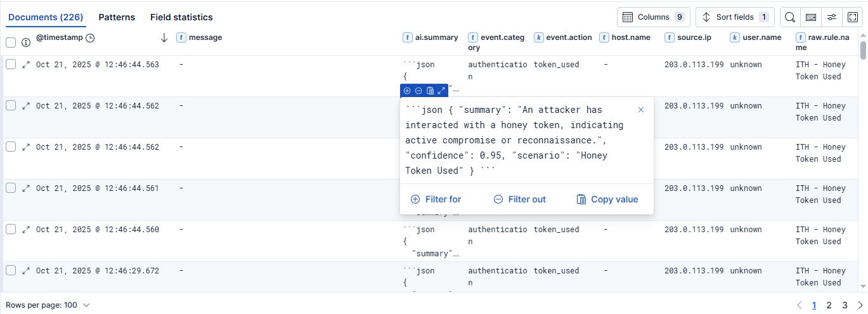Check the row dated 12:46:29.672
The image size is (868, 314).
[x=11, y=270]
